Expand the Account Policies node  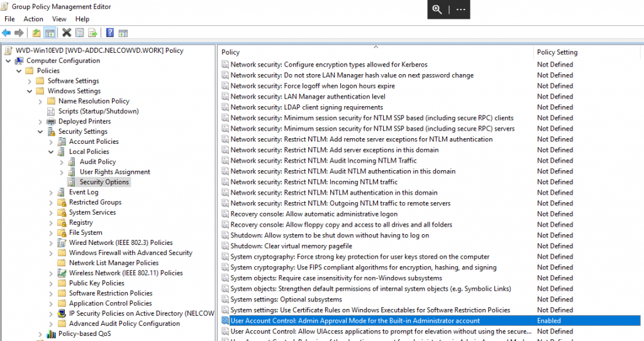[x=52, y=142]
